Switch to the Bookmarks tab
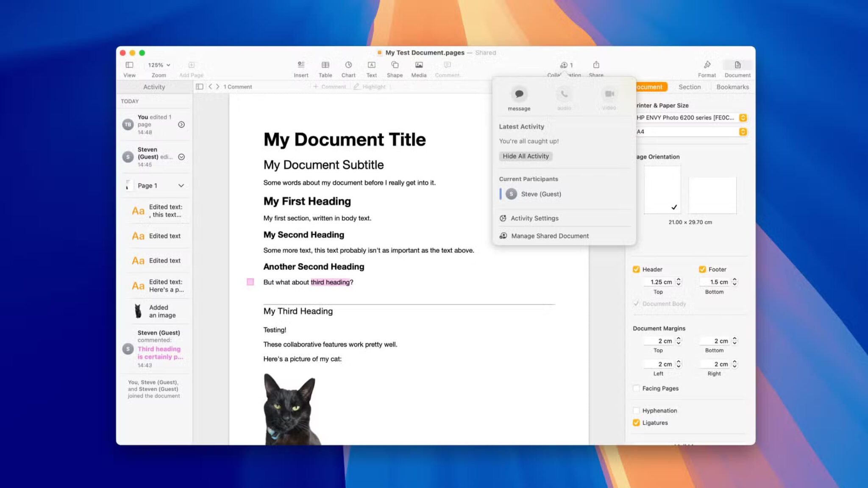This screenshot has width=868, height=488. pos(732,87)
